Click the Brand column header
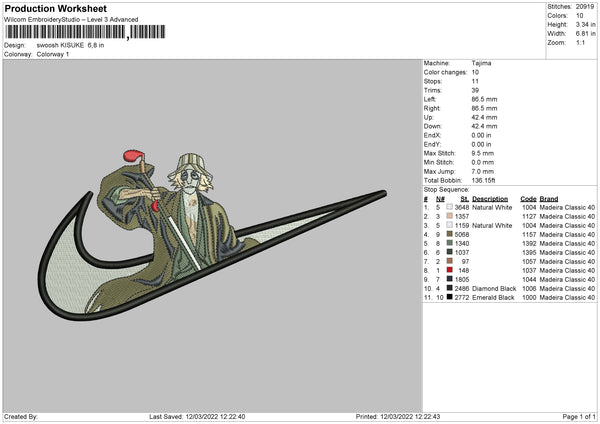This screenshot has width=600, height=424. [x=549, y=199]
